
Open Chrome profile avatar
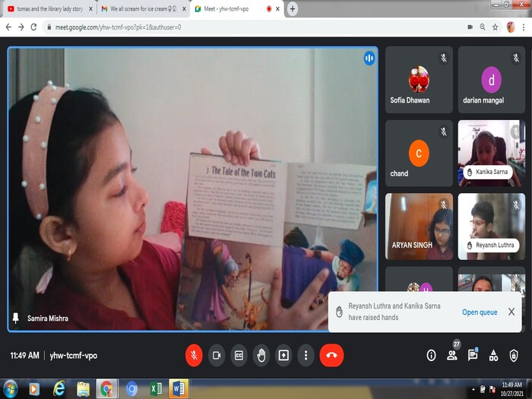[511, 27]
